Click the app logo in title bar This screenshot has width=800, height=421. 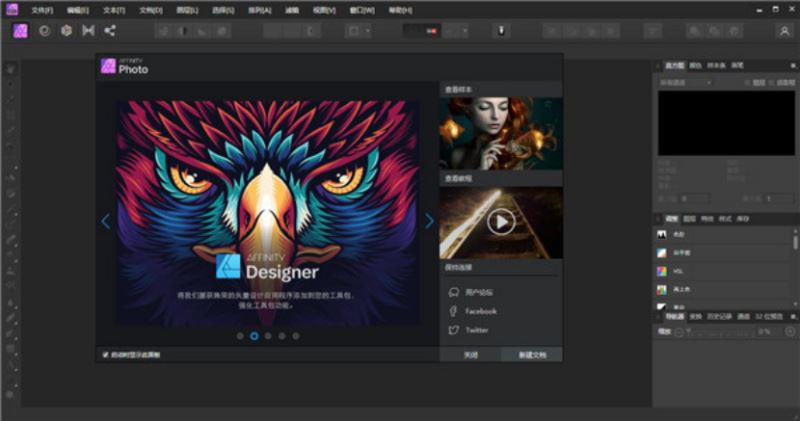pos(11,9)
